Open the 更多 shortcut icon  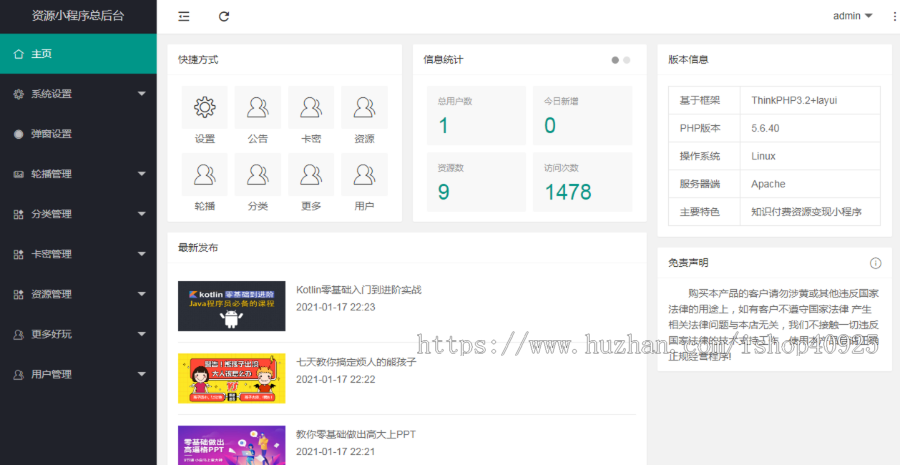(x=311, y=175)
